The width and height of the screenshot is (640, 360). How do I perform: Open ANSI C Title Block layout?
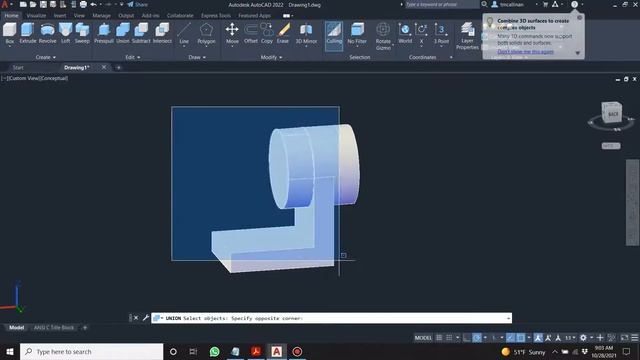(54, 327)
